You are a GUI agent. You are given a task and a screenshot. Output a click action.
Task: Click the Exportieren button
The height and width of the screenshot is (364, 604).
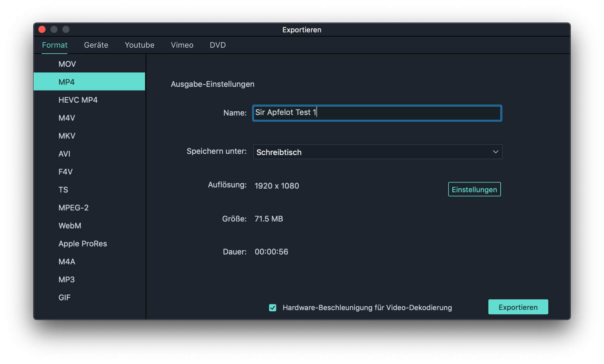[518, 307]
